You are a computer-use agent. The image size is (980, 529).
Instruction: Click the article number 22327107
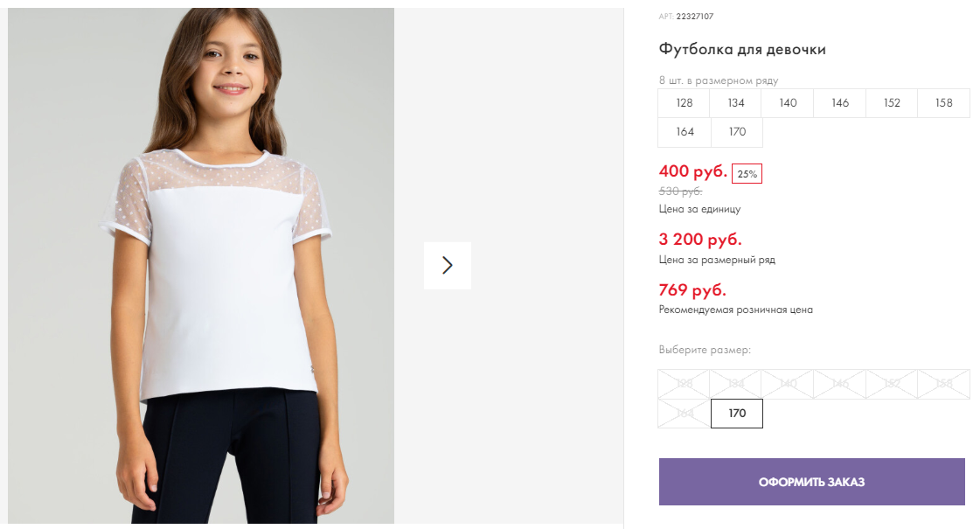coord(694,17)
